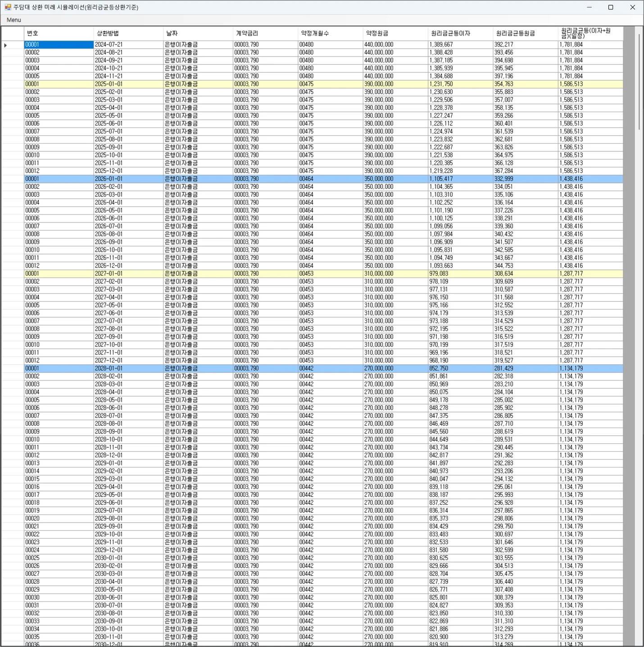
Task: Select the 390,000,000 cell in the 2025-03-01 row
Action: [x=395, y=100]
